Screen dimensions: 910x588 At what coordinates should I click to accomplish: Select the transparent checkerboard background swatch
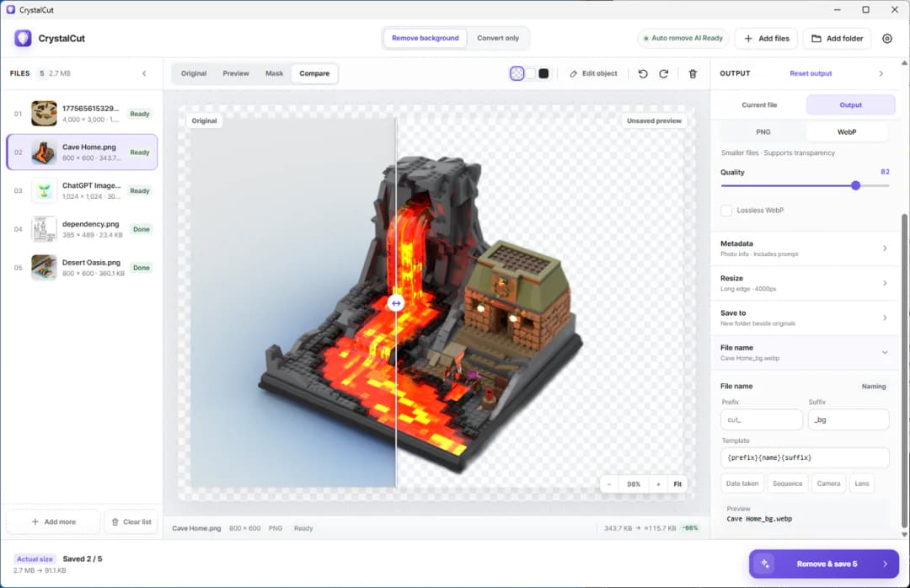(x=517, y=73)
